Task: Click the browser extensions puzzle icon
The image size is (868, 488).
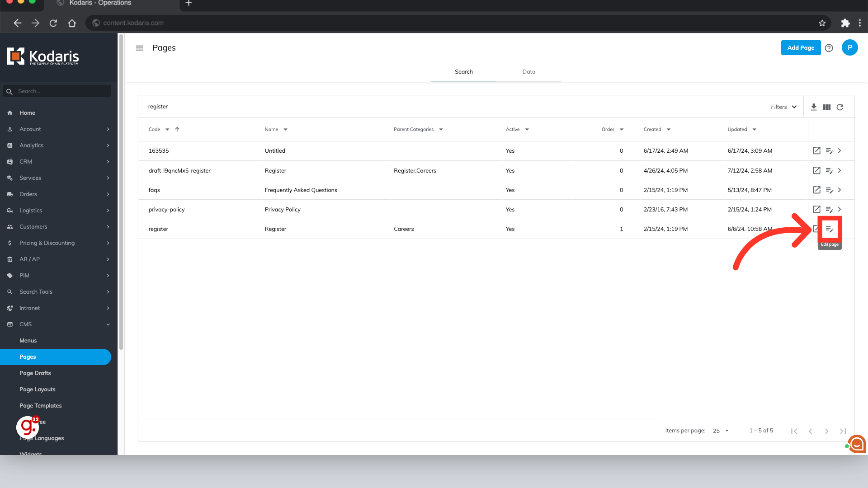Action: pyautogui.click(x=845, y=23)
